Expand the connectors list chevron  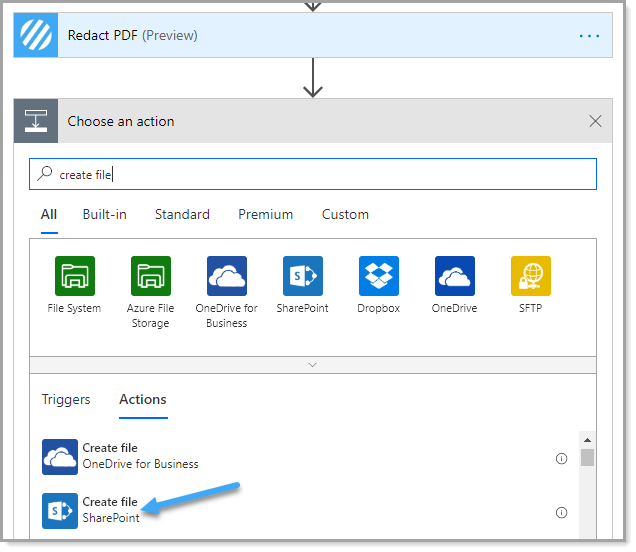coord(312,365)
